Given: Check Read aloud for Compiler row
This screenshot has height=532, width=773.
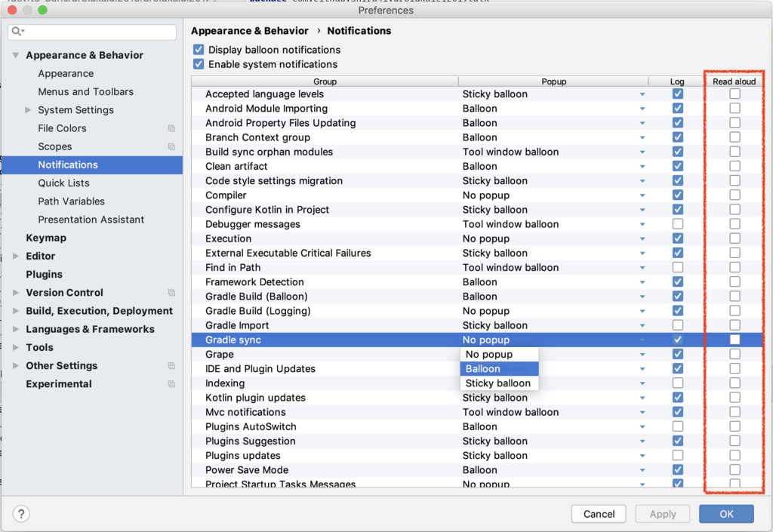Looking at the screenshot, I should click(x=735, y=195).
